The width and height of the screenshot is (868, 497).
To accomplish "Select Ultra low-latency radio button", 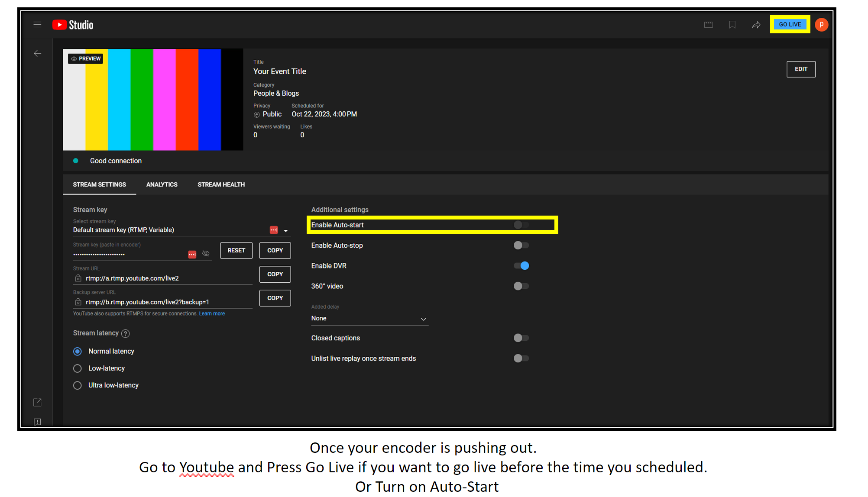I will coord(78,385).
